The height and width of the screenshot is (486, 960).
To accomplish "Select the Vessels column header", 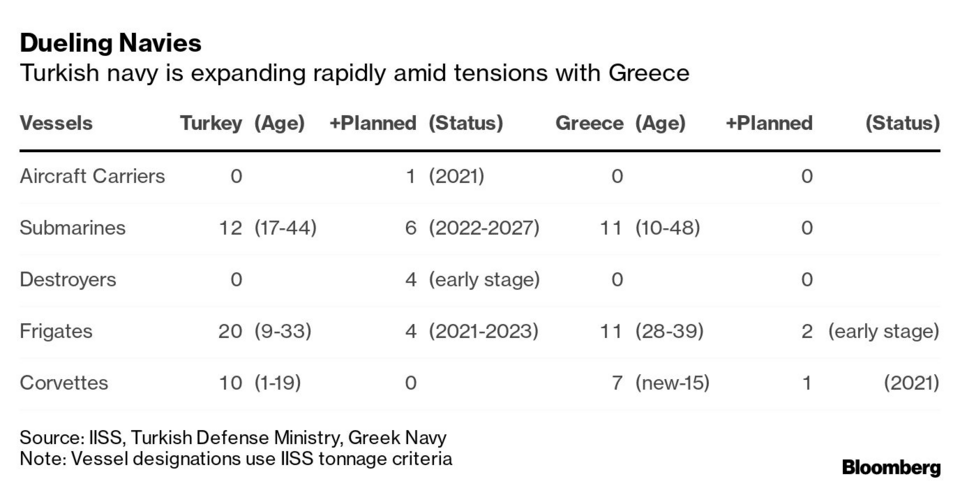I will (x=56, y=123).
